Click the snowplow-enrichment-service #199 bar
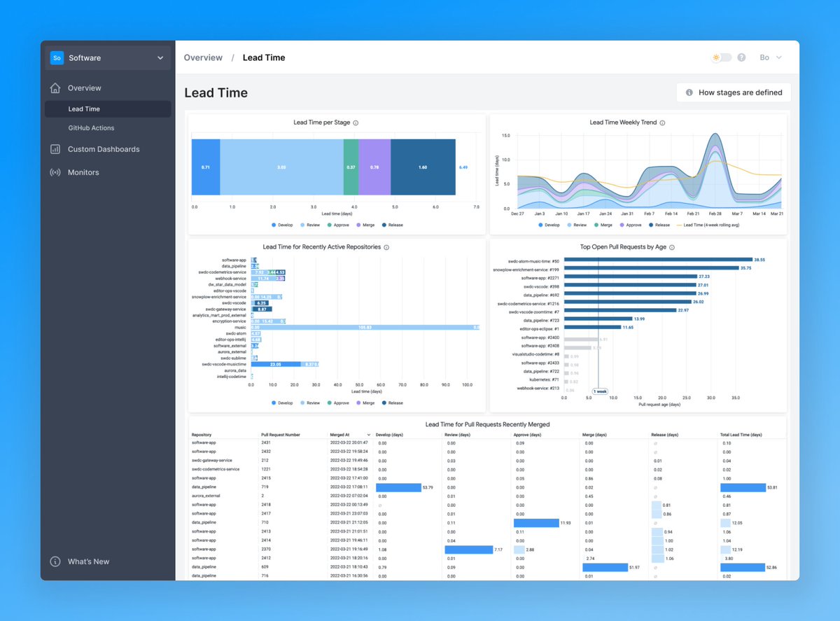840x621 pixels. (x=651, y=268)
